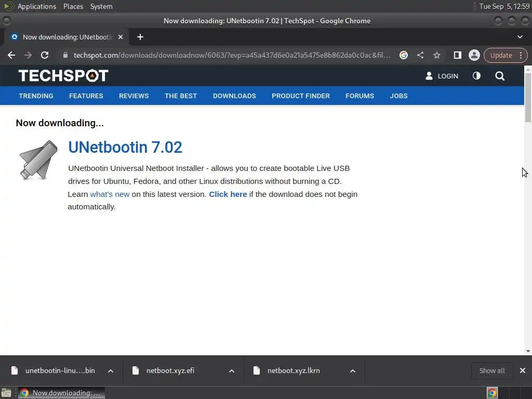
Task: Click Show all downloads
Action: [492, 370]
